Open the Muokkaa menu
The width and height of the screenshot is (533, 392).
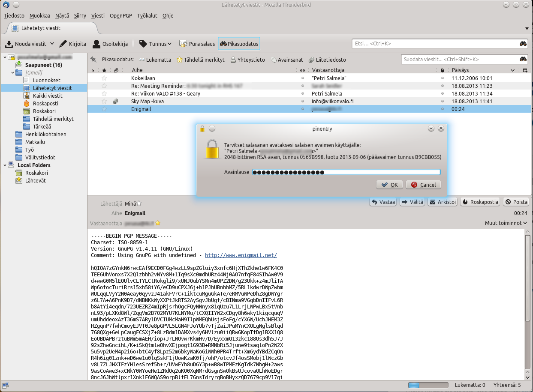click(x=39, y=16)
